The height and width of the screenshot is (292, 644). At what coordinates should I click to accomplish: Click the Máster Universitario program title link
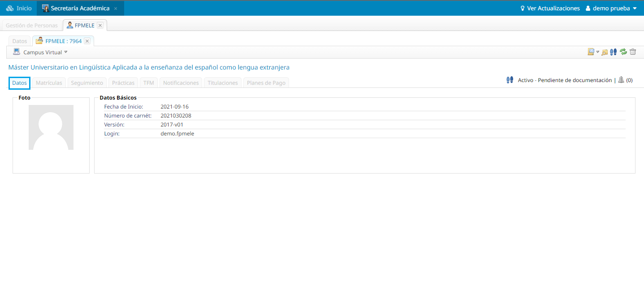click(149, 67)
